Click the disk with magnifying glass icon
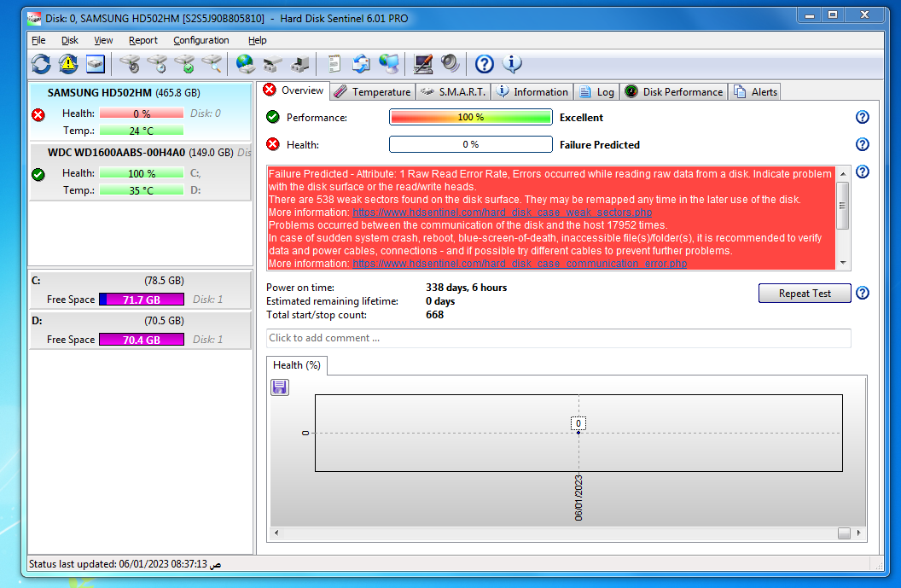The width and height of the screenshot is (901, 588). (212, 64)
